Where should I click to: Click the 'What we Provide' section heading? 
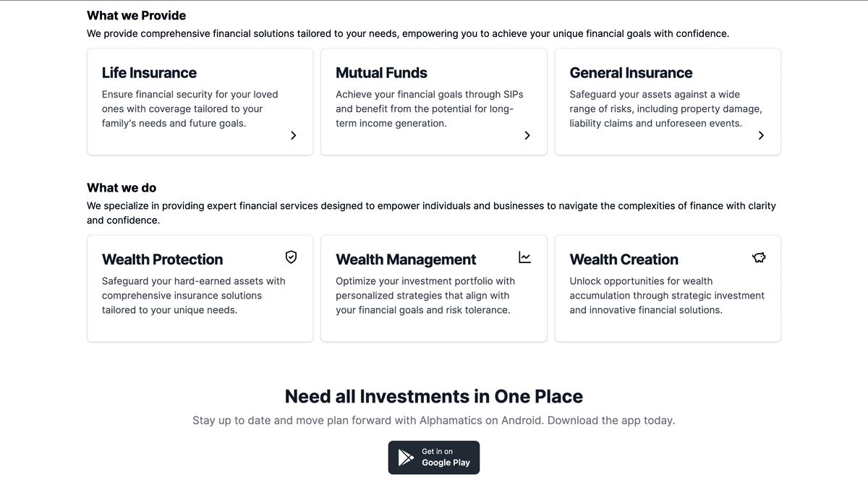pos(136,15)
